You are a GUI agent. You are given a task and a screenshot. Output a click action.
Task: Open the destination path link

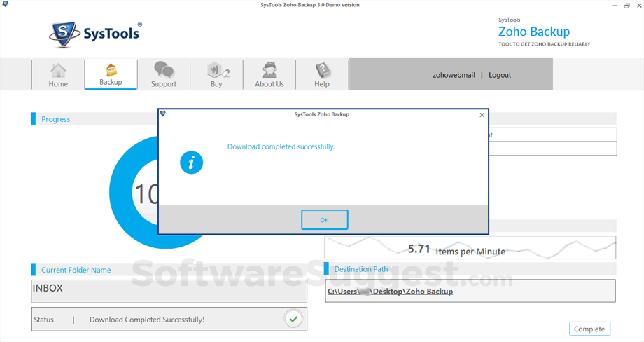pos(390,292)
